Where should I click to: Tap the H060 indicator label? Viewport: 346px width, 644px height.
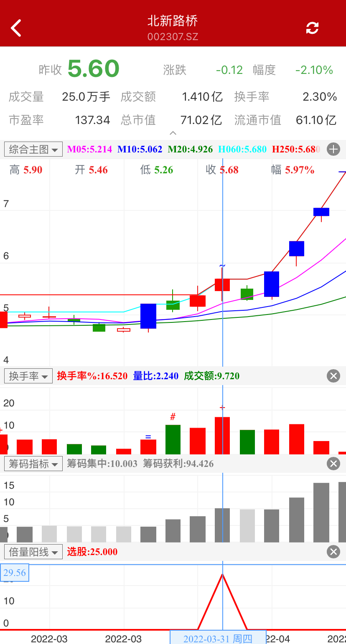tap(242, 149)
